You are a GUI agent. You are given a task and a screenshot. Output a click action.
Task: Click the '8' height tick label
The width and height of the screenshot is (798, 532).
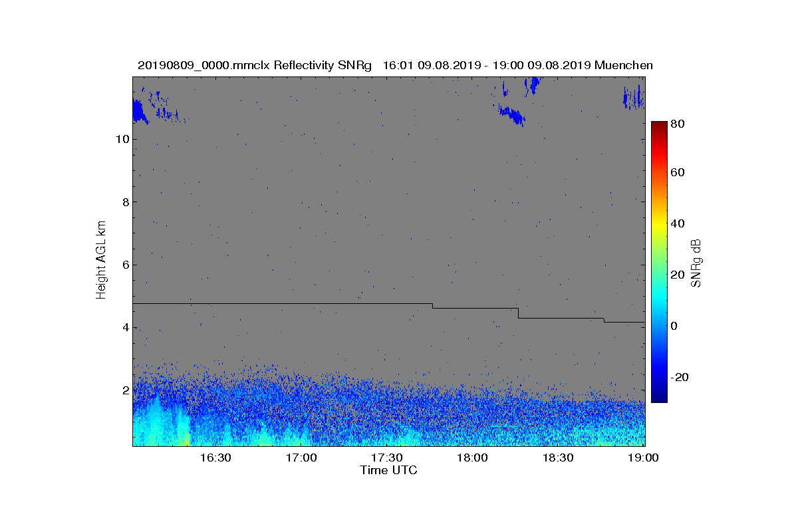click(x=125, y=202)
